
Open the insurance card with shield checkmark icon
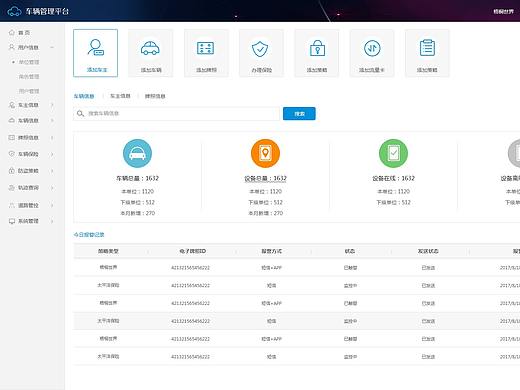[261, 53]
